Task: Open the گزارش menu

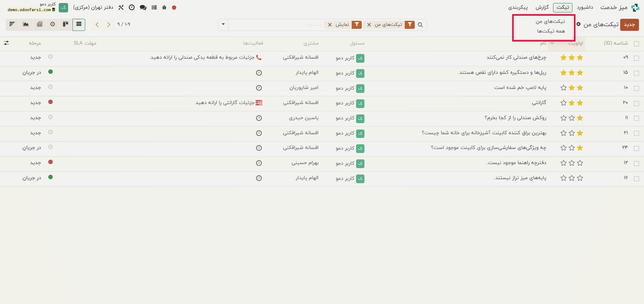Action: 542,7
